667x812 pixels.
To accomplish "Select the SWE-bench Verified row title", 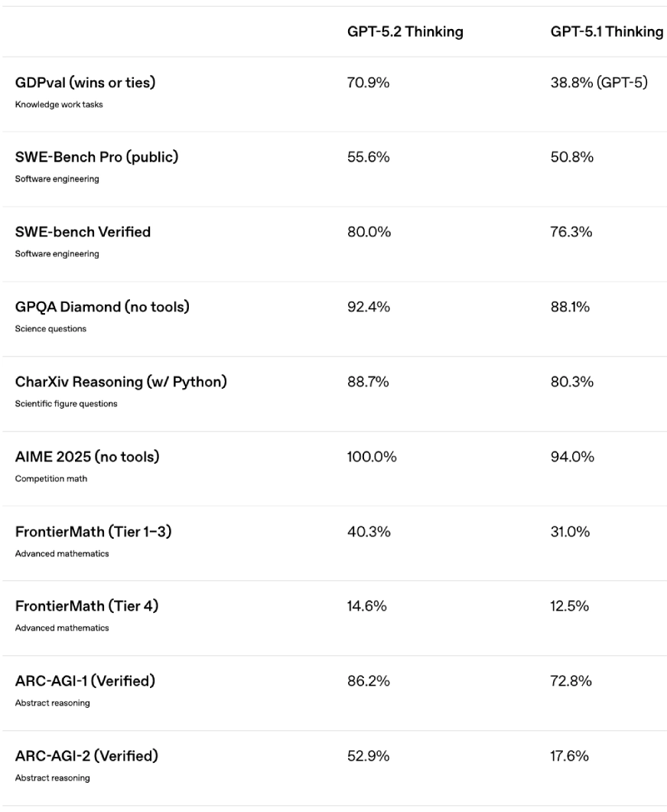I will click(x=83, y=232).
